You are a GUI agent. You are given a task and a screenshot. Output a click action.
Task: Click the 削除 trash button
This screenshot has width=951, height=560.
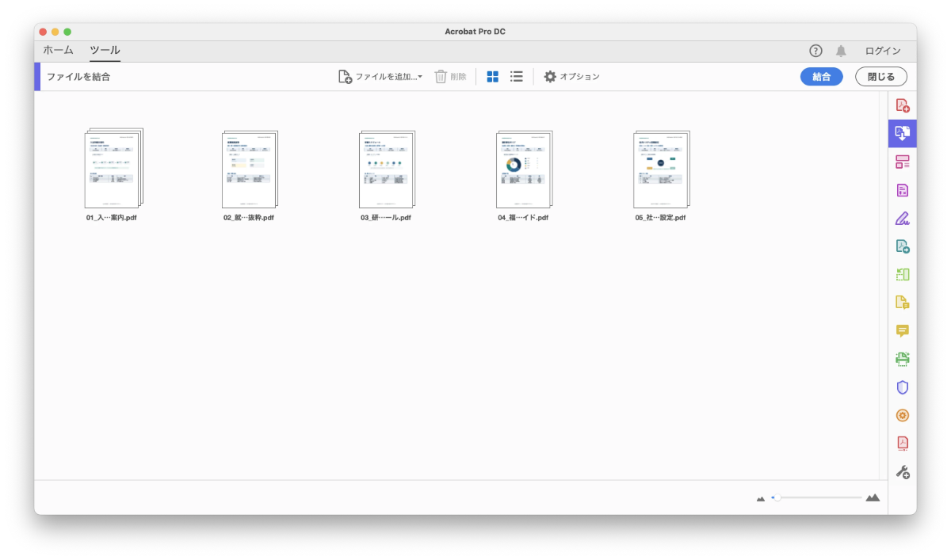pyautogui.click(x=450, y=77)
